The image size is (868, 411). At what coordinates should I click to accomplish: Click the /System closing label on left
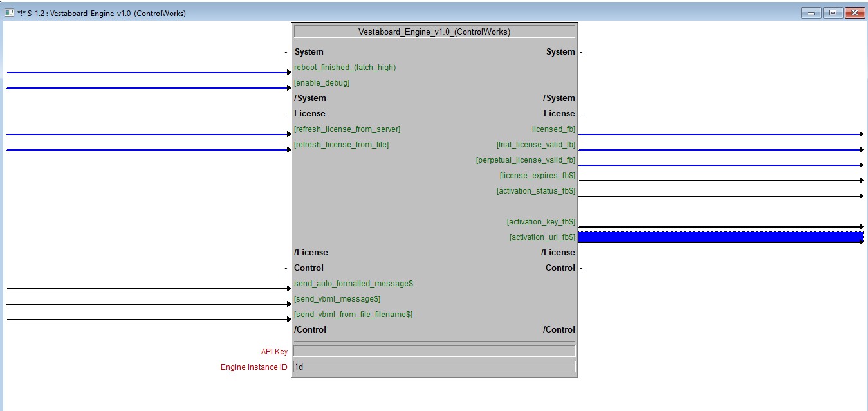310,98
